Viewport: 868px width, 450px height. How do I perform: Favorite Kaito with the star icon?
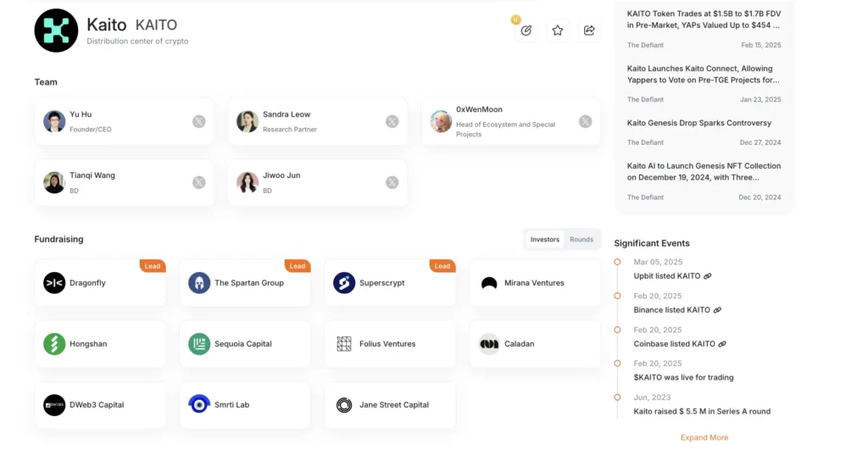pyautogui.click(x=558, y=31)
